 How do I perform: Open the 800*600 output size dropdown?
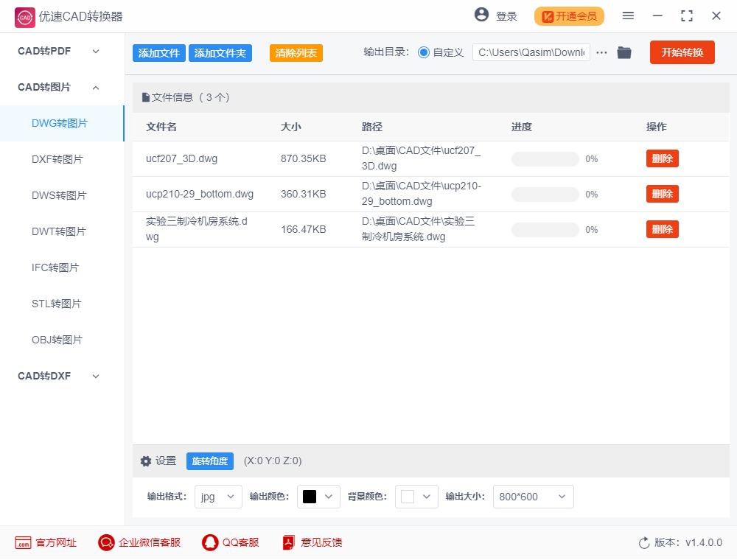click(x=533, y=497)
